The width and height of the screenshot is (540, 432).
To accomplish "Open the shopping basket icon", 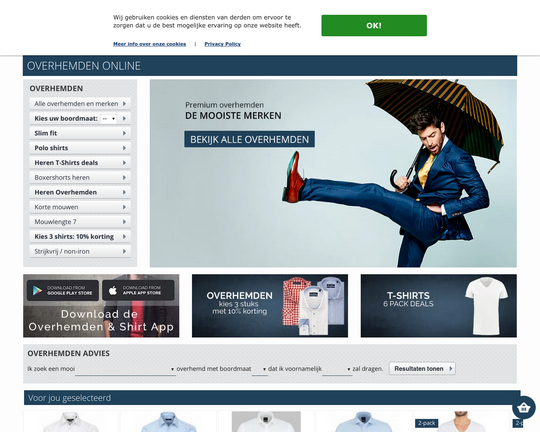I will [523, 408].
